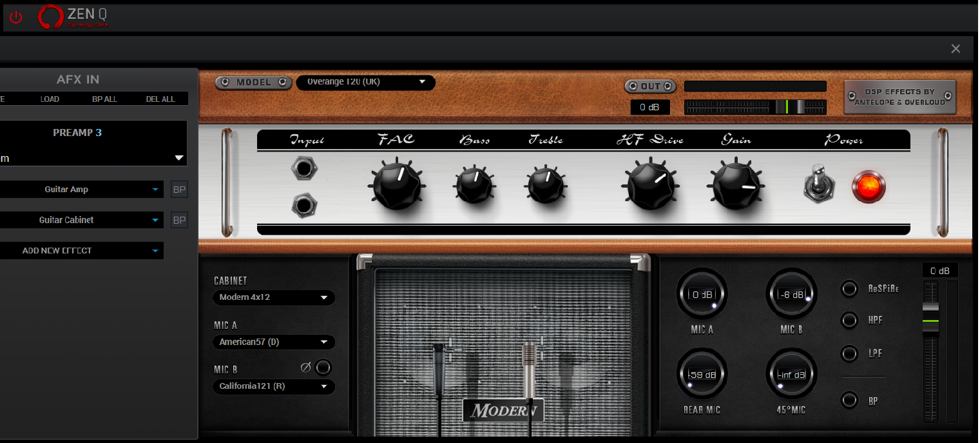
Task: Open the MIC A dropdown American57 (D)
Action: tap(273, 342)
